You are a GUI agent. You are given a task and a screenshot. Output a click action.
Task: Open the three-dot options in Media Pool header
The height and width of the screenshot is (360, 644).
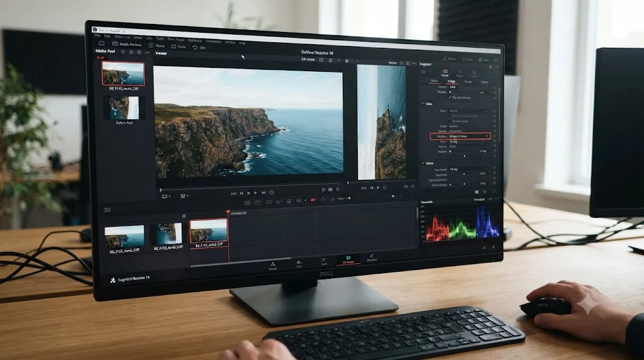coord(147,53)
